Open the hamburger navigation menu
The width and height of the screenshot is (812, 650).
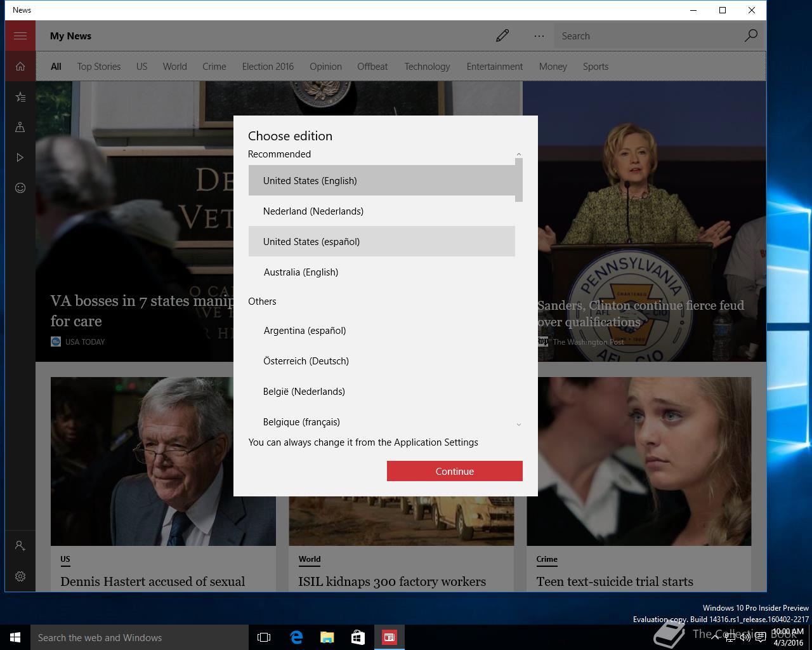point(20,36)
